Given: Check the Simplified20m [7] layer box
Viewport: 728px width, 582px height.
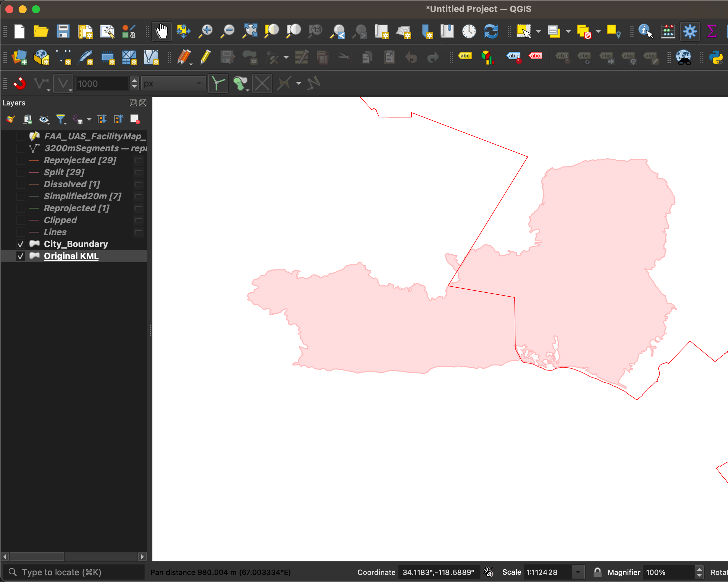Looking at the screenshot, I should pyautogui.click(x=21, y=197).
